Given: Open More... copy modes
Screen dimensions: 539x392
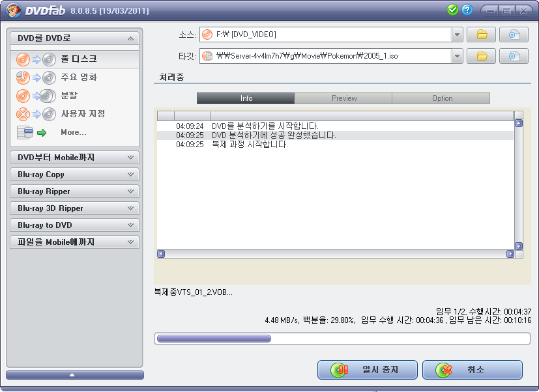Looking at the screenshot, I should (x=74, y=132).
